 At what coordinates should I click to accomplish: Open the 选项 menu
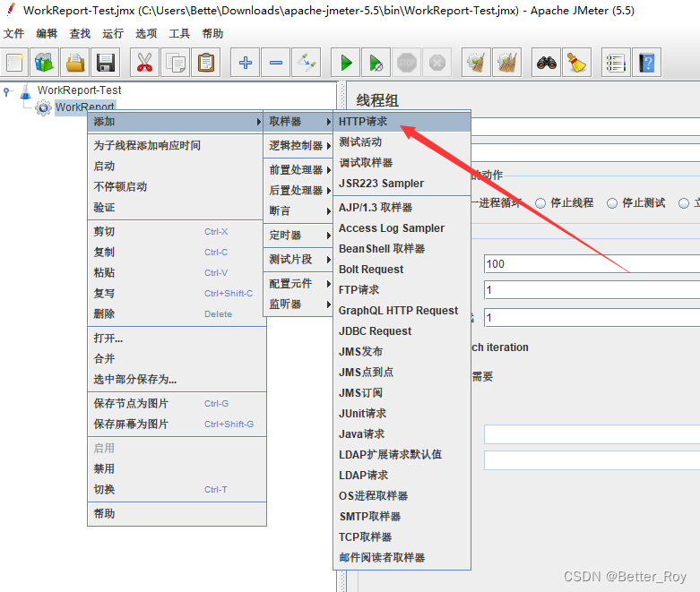click(x=146, y=33)
